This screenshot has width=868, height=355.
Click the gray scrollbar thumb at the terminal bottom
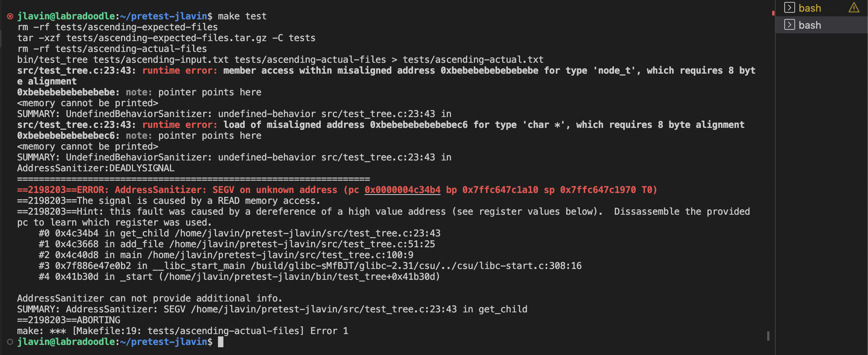768,336
